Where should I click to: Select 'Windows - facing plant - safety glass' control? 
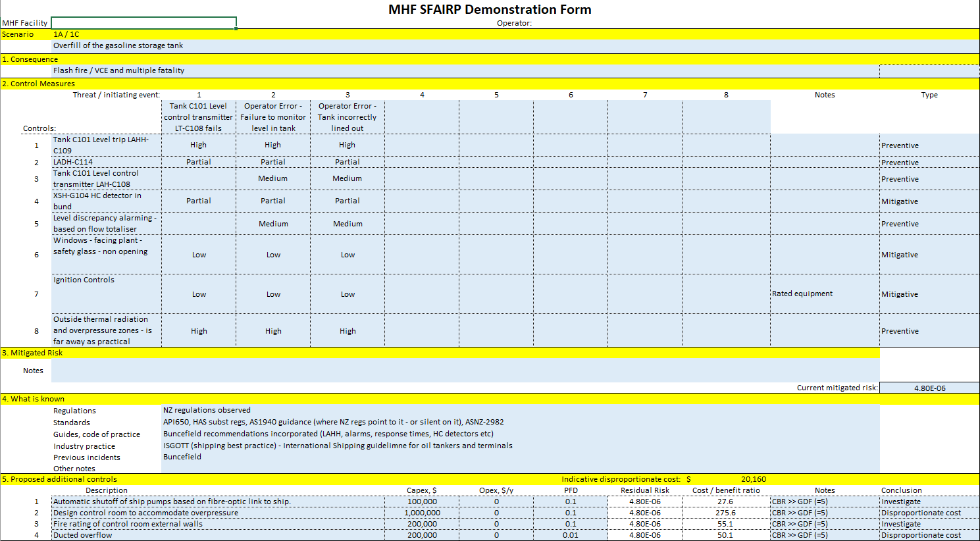[x=107, y=254]
